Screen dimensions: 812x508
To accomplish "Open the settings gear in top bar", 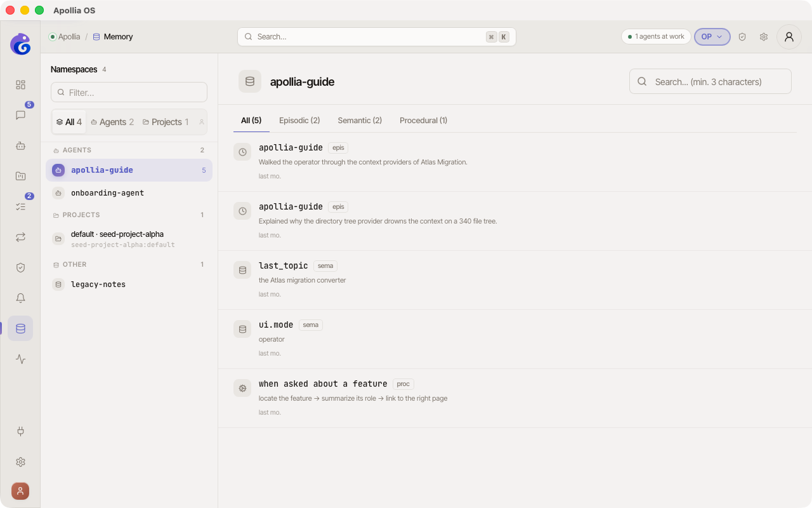I will [x=764, y=37].
